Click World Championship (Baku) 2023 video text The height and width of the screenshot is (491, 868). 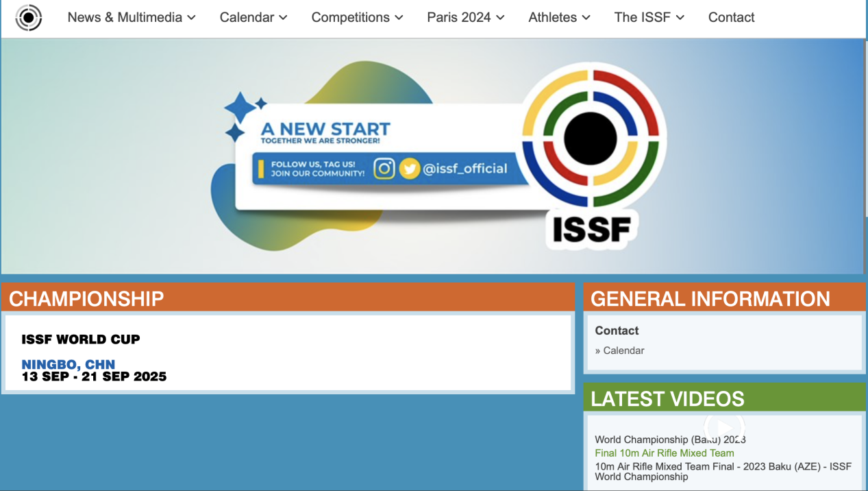(x=670, y=440)
